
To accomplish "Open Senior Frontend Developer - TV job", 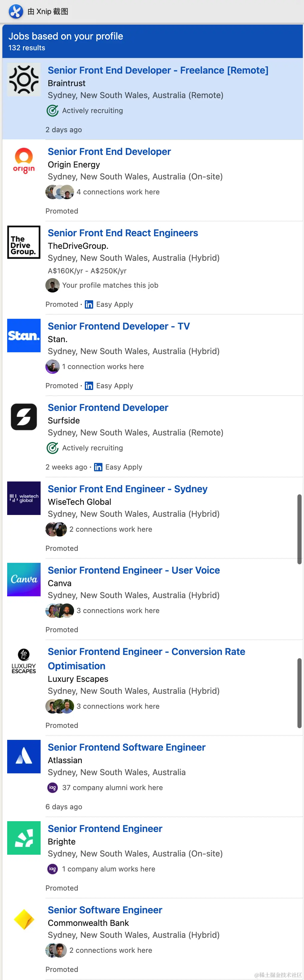I will (119, 326).
